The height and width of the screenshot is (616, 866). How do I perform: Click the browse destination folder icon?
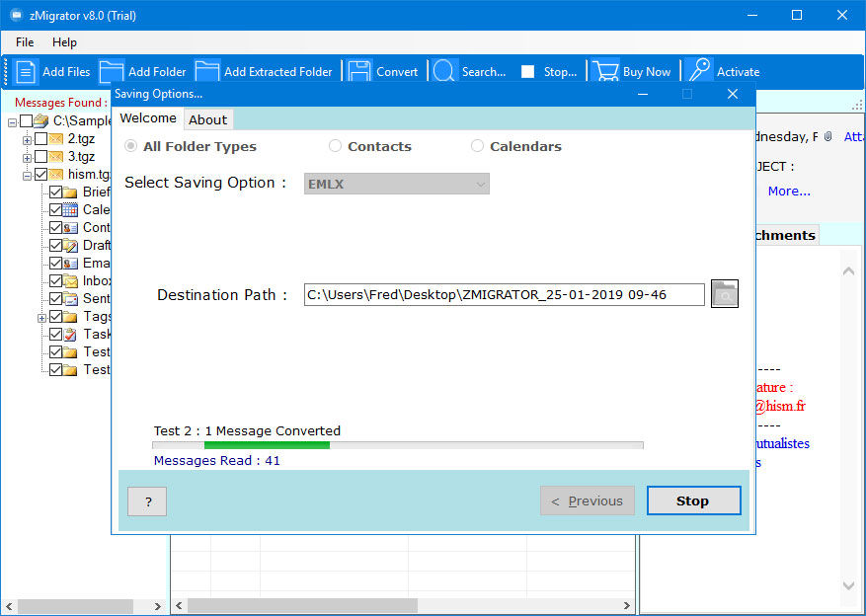coord(725,293)
